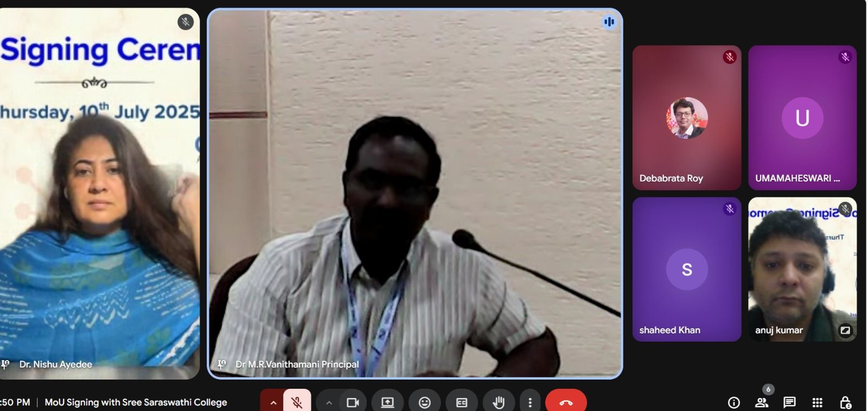Open the chat panel icon
Screen dimensions: 868x411
coord(789,402)
